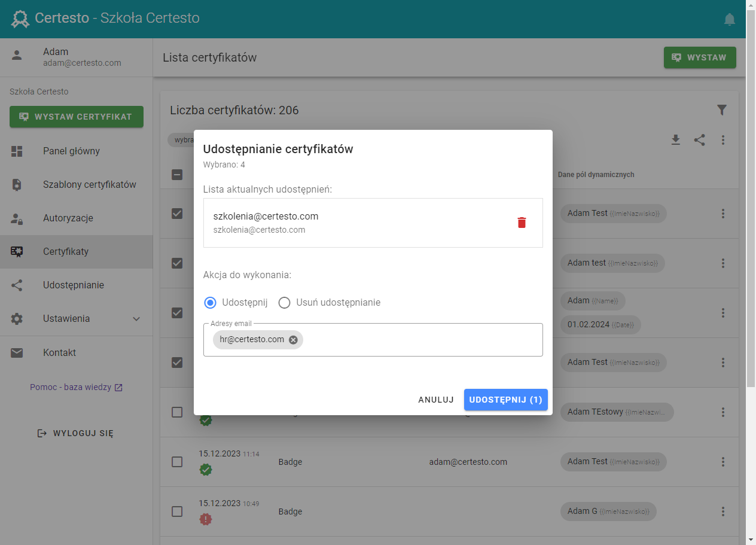Image resolution: width=756 pixels, height=545 pixels.
Task: Click the Adam G field chip
Action: [608, 511]
